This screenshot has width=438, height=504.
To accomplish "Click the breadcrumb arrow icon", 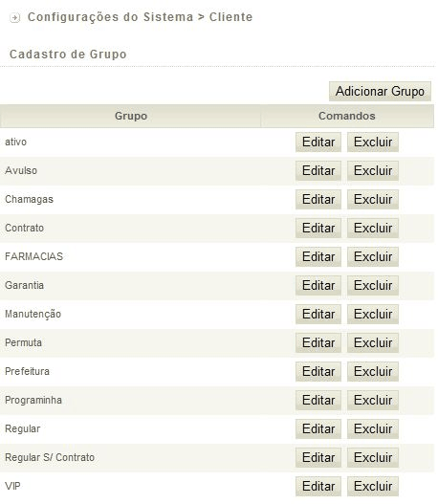I will point(14,17).
